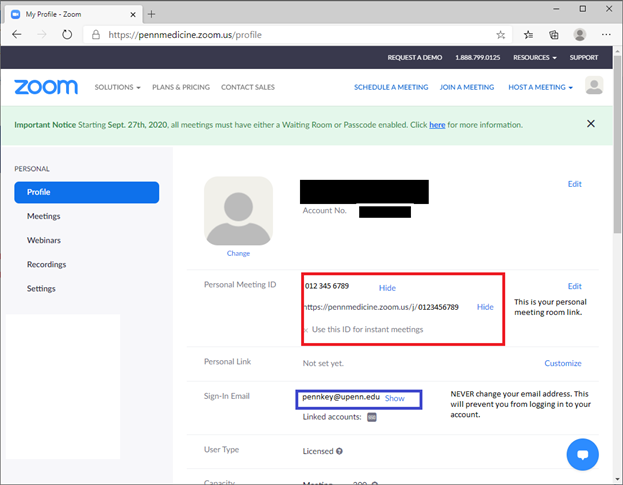Viewport: 623px width, 485px height.
Task: Close the My Profile - Zoom tab
Action: (x=133, y=14)
